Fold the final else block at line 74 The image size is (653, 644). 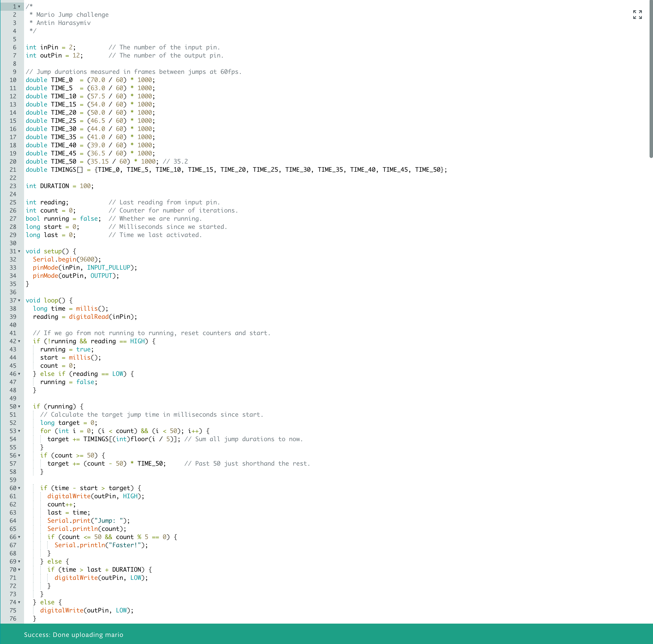point(19,602)
